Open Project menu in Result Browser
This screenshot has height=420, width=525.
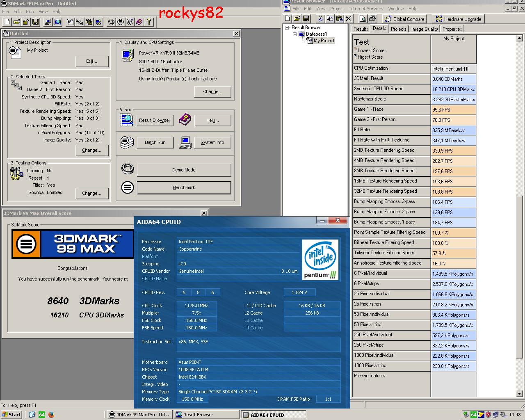(337, 9)
